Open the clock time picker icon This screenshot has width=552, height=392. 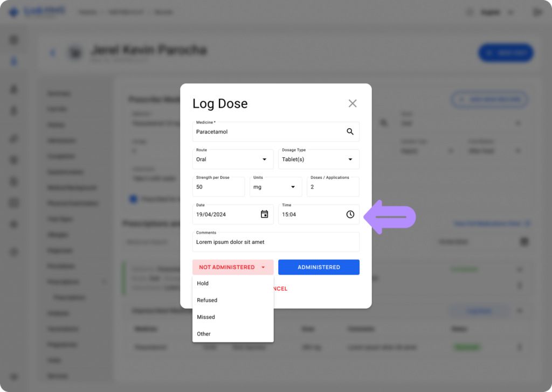350,214
